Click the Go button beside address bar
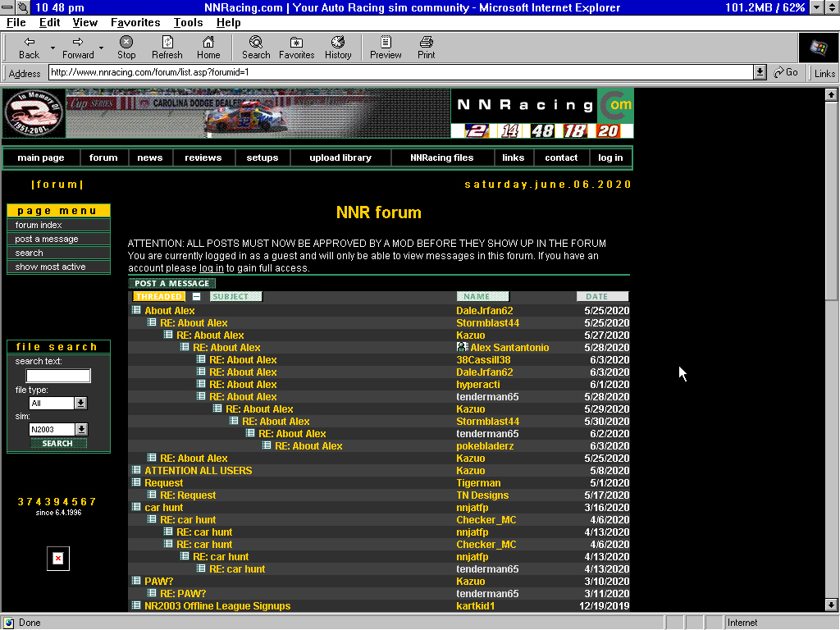The height and width of the screenshot is (630, 840). [786, 72]
